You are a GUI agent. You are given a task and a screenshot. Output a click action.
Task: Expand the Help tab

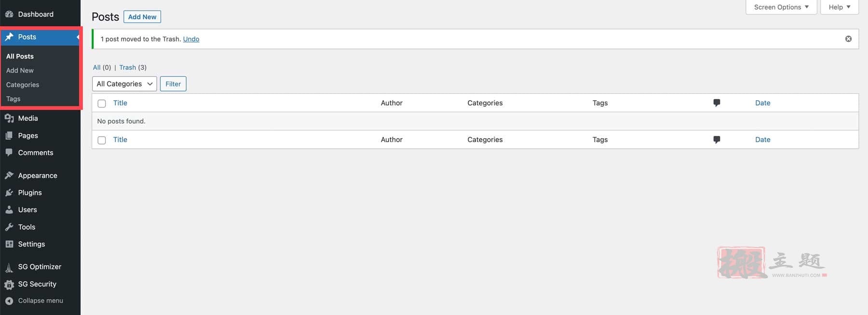[x=839, y=7]
